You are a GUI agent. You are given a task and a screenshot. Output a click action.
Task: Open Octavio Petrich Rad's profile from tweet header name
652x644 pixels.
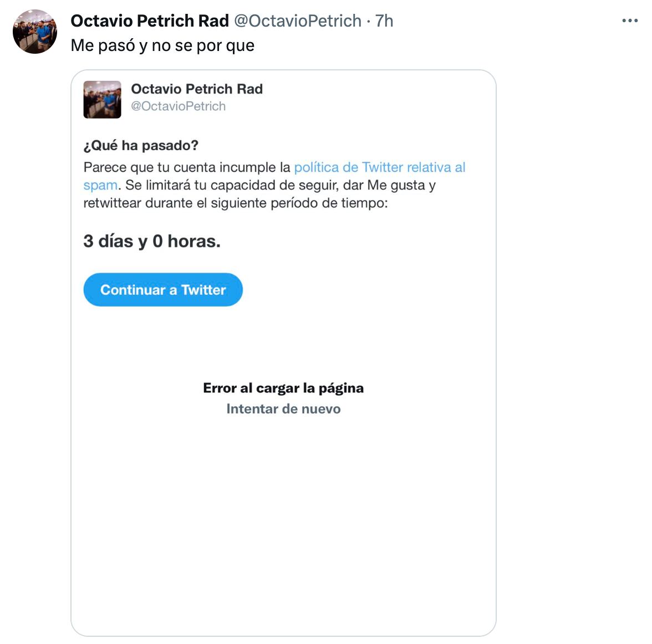150,21
